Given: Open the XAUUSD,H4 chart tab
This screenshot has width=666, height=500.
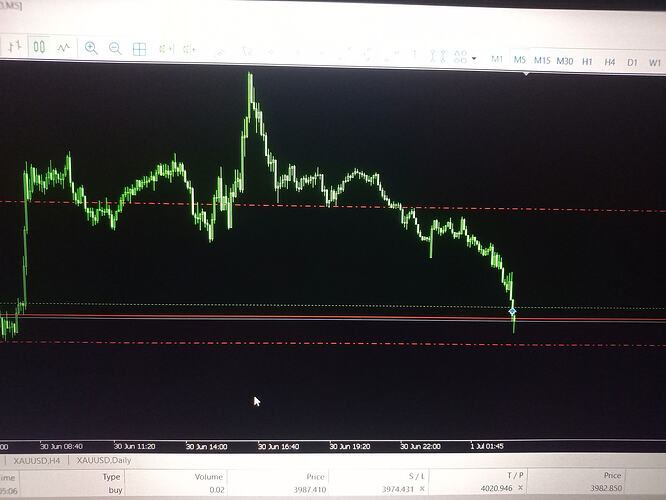Looking at the screenshot, I should [x=37, y=461].
